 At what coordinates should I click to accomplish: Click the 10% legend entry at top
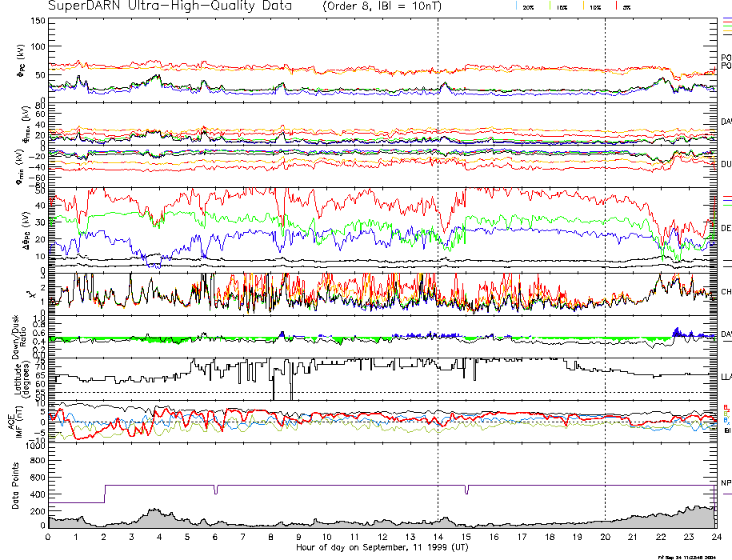(x=594, y=6)
